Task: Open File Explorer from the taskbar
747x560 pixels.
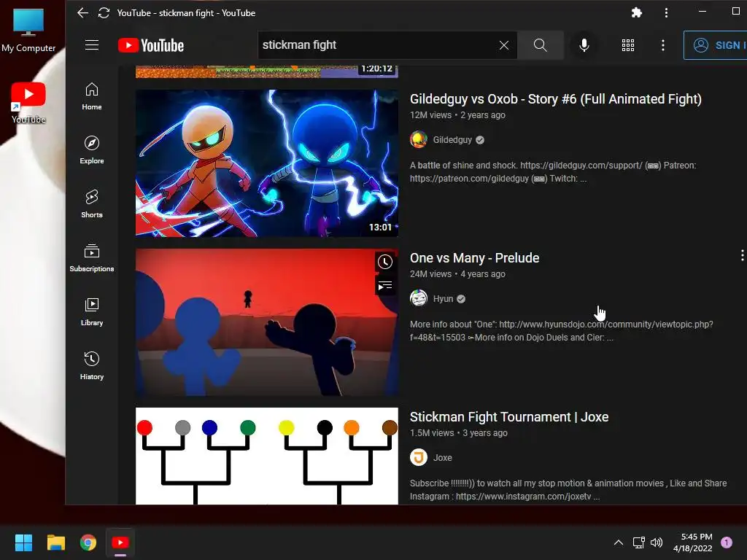Action: 55,542
